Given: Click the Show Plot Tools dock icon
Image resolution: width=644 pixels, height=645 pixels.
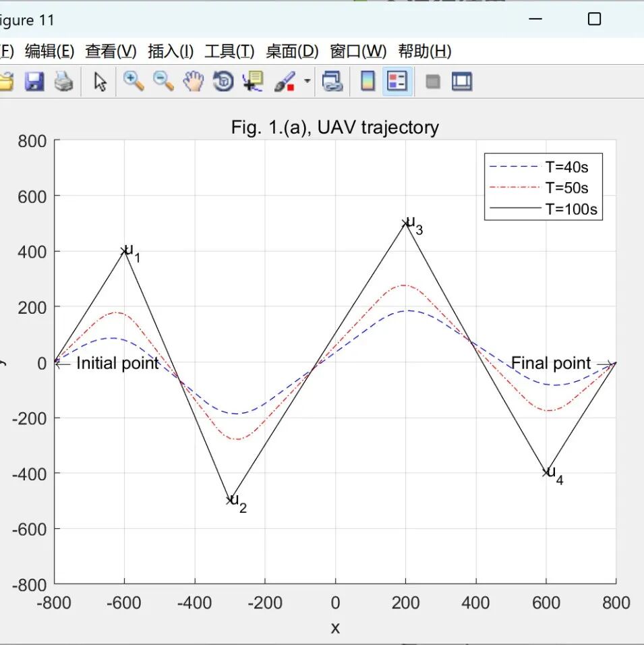Looking at the screenshot, I should [462, 81].
